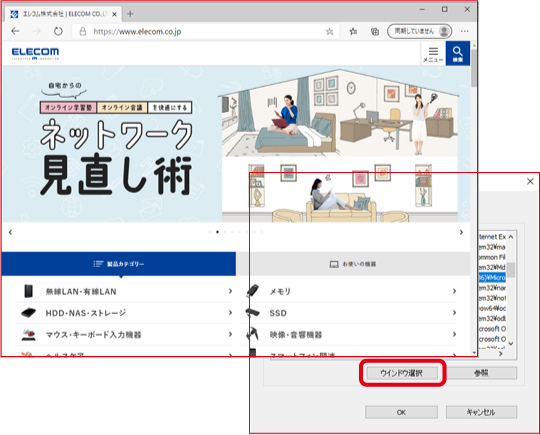Click the active carousel dot indicator
The width and height of the screenshot is (540, 435).
tap(217, 232)
